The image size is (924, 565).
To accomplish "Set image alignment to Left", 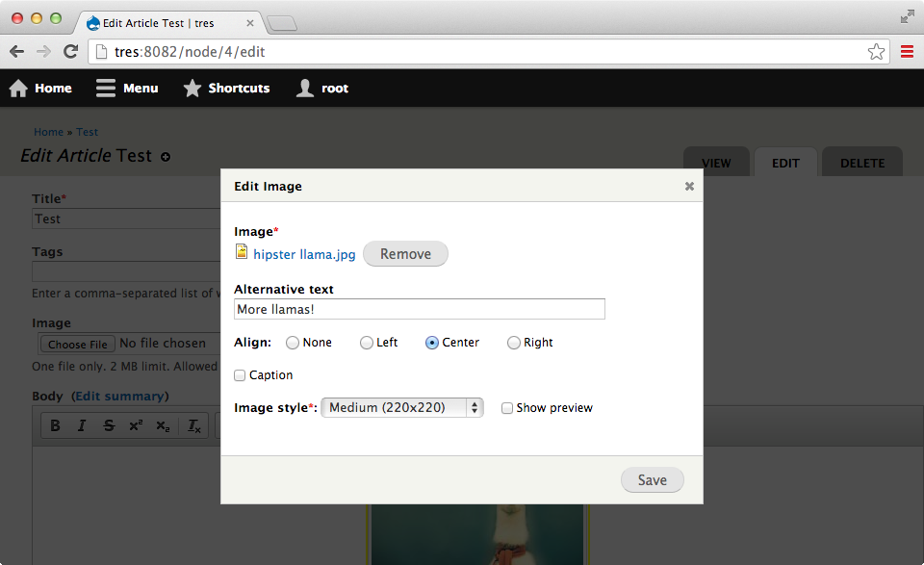I will coord(366,342).
